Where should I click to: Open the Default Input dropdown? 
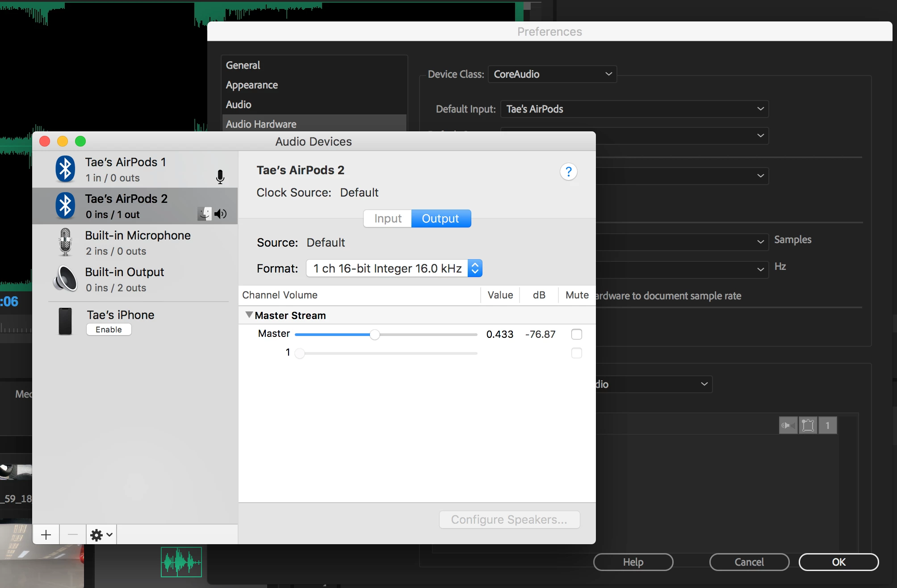(x=634, y=109)
